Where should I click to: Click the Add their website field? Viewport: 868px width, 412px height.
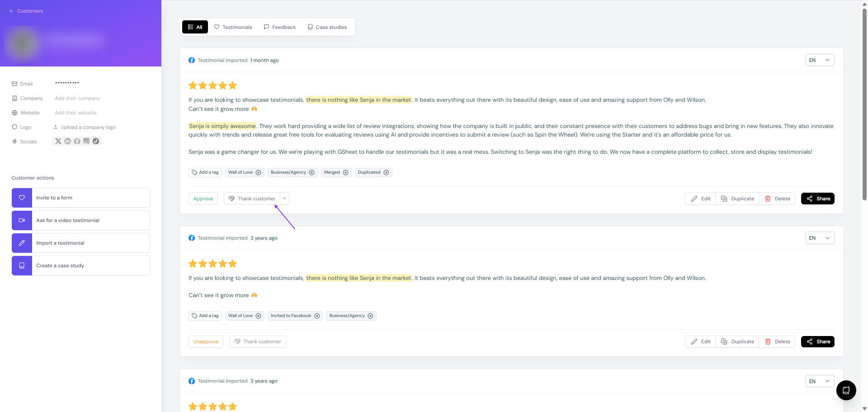(x=75, y=113)
